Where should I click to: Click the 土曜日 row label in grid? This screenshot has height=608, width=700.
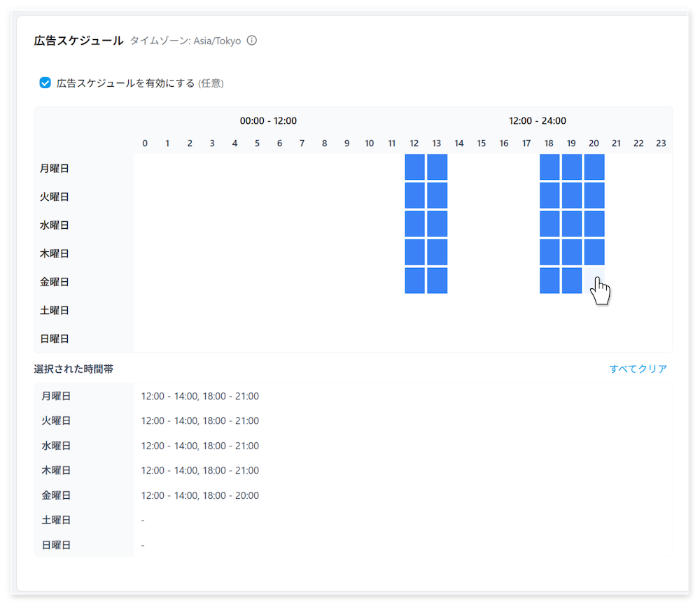pyautogui.click(x=54, y=311)
